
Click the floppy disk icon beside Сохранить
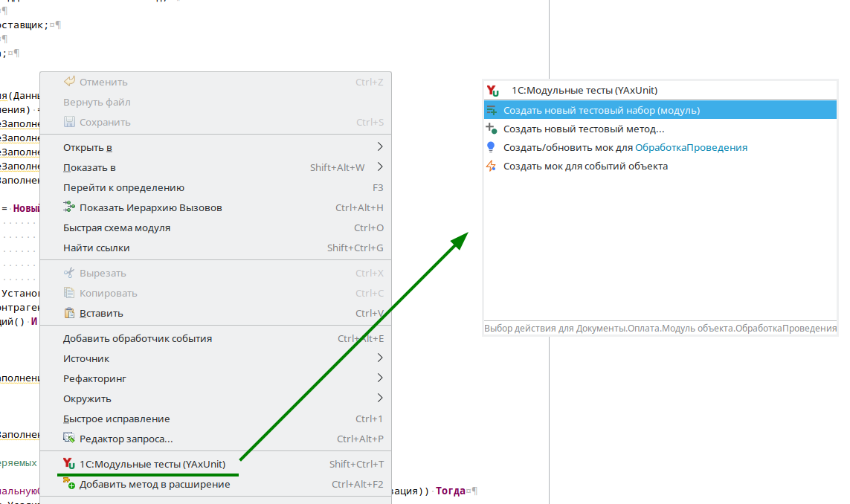coord(69,122)
